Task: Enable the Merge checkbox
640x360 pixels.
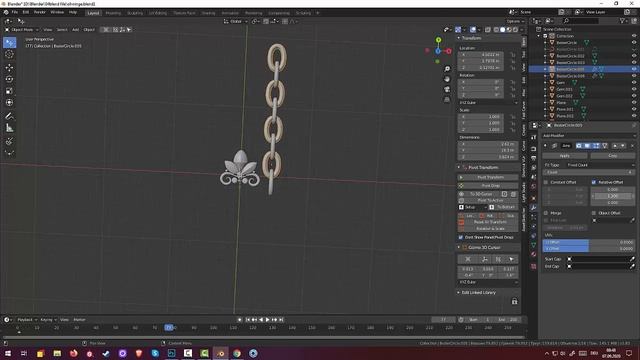Action: pos(546,213)
